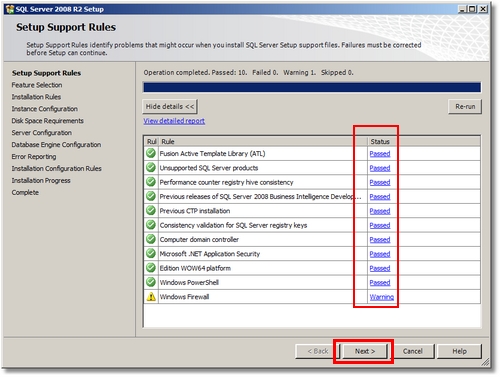500x377 pixels.
Task: Click the completed blue progress bar
Action: coord(312,87)
